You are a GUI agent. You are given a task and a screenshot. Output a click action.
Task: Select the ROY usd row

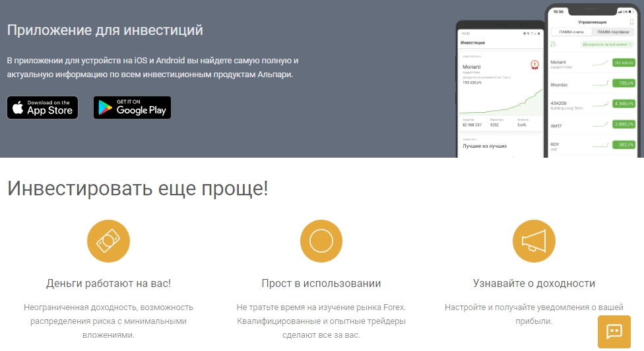point(593,145)
